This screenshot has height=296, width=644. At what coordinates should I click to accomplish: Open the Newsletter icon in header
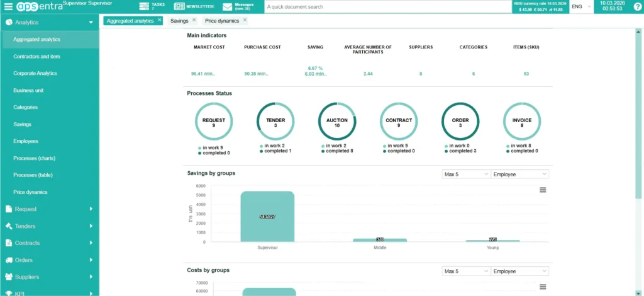(179, 6)
